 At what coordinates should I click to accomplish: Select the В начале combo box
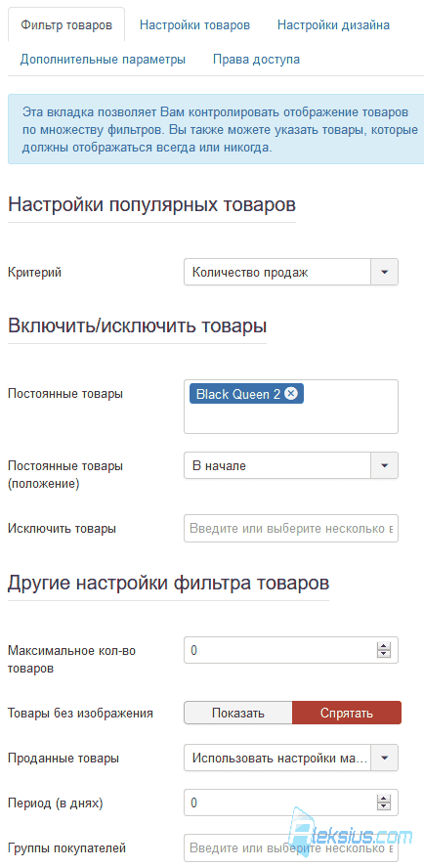tap(291, 465)
